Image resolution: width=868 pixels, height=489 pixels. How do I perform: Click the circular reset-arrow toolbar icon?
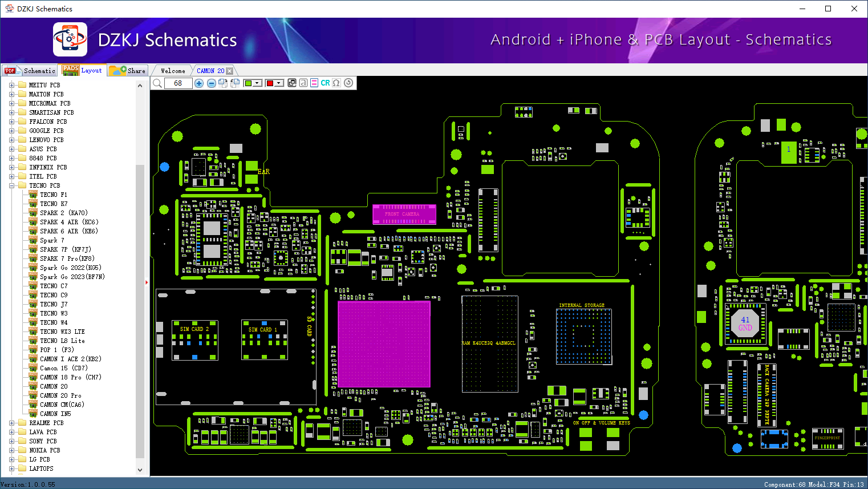point(348,83)
